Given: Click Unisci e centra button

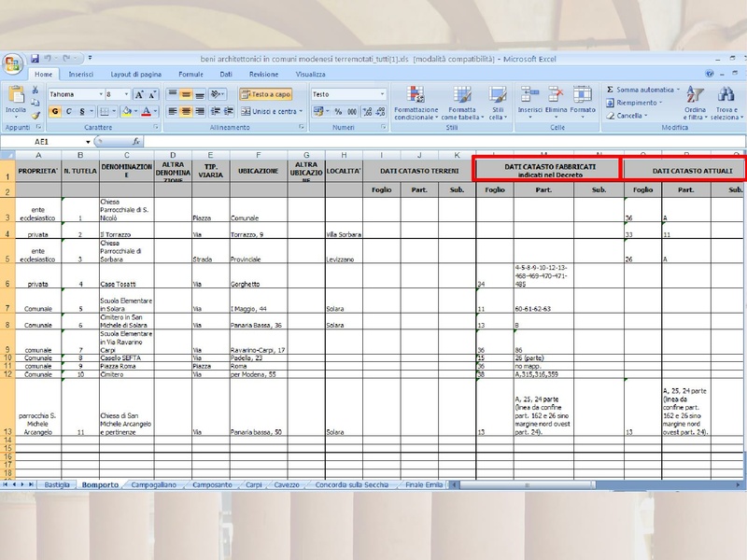Looking at the screenshot, I should (x=271, y=111).
